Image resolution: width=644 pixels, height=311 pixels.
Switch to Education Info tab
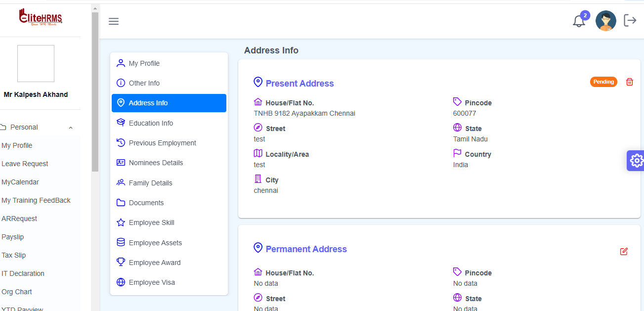[151, 123]
